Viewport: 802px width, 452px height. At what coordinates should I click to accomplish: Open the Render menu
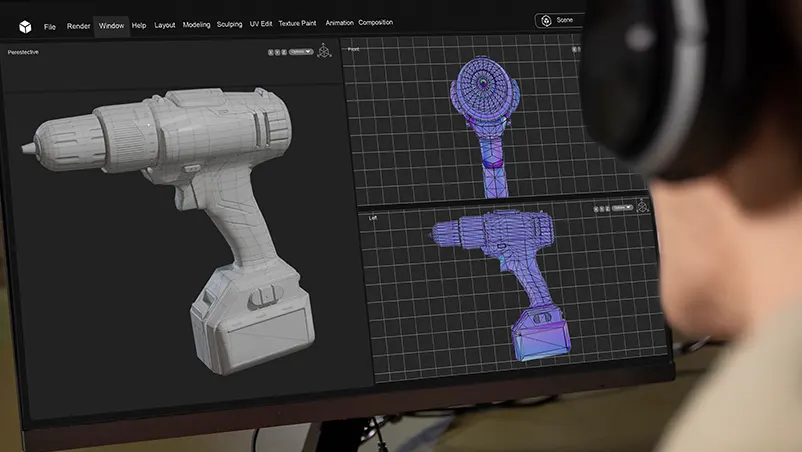pos(78,26)
